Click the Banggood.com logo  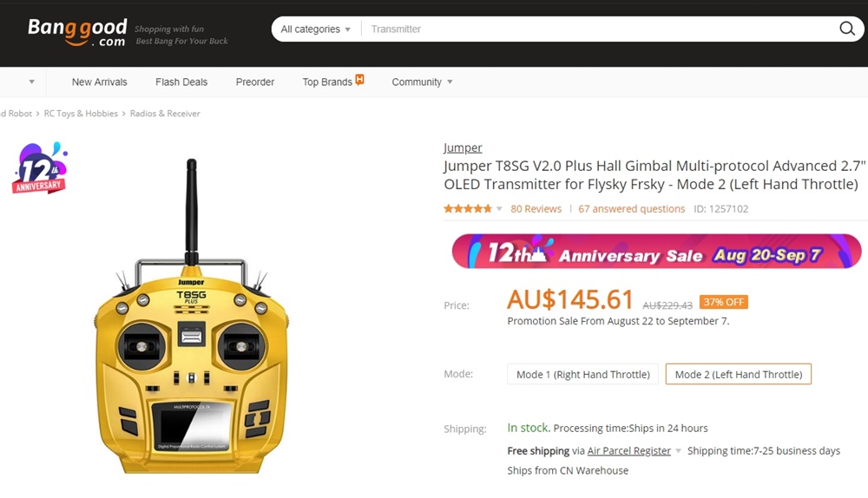77,33
